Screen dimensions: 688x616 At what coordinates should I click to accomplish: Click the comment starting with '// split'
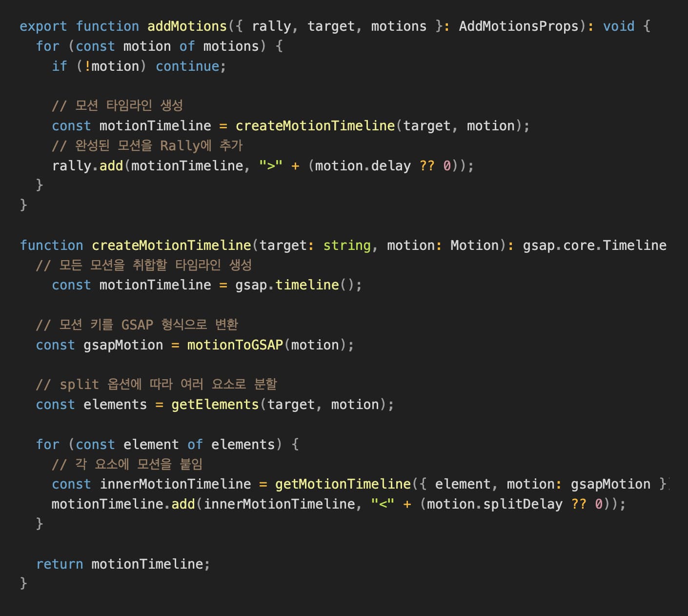[x=156, y=385]
